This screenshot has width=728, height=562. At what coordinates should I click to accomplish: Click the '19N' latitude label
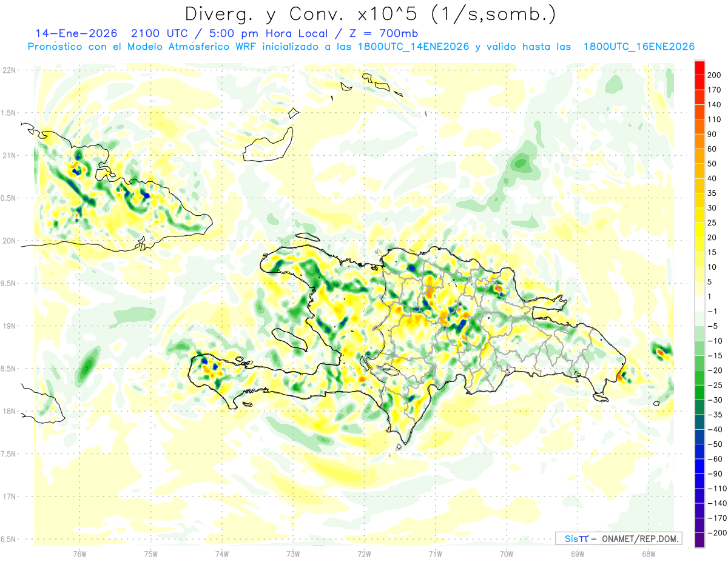pos(9,326)
